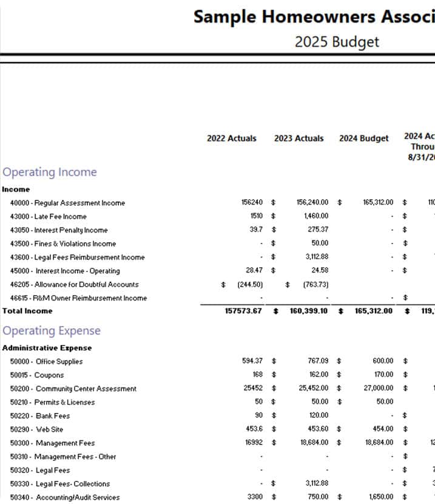Select the Permits & Licenses row label
The image size is (435, 504).
52,402
